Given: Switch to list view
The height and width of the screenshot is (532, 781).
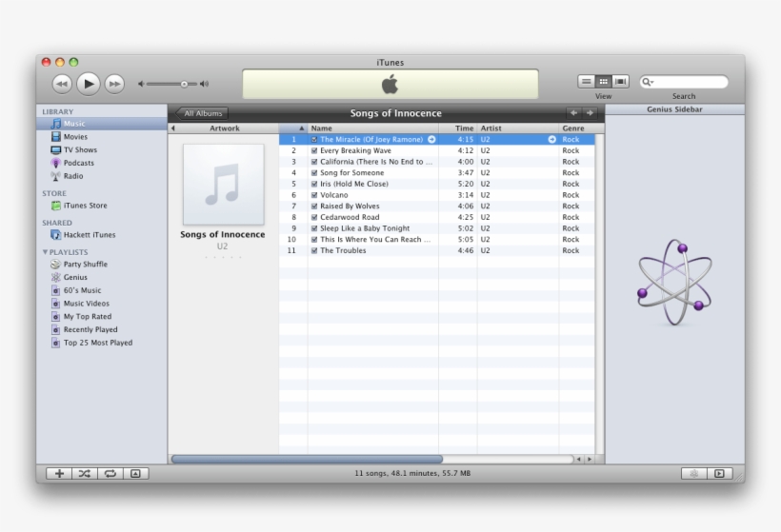Looking at the screenshot, I should coord(587,81).
